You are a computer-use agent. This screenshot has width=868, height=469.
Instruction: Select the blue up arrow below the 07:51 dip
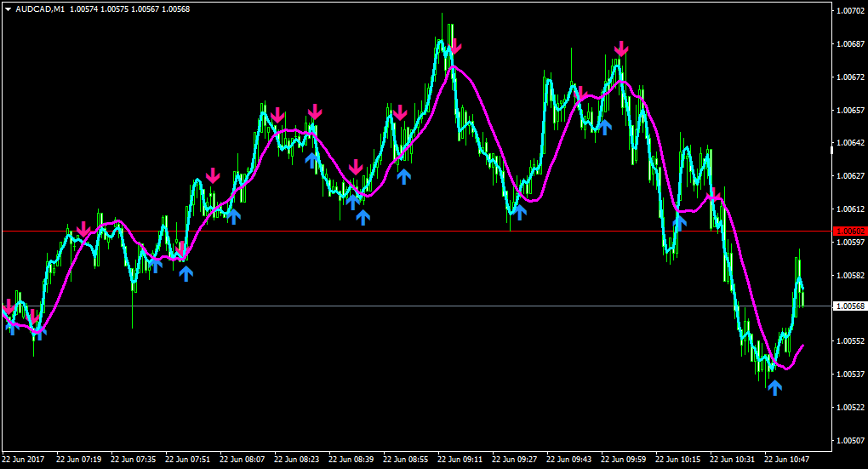point(186,273)
